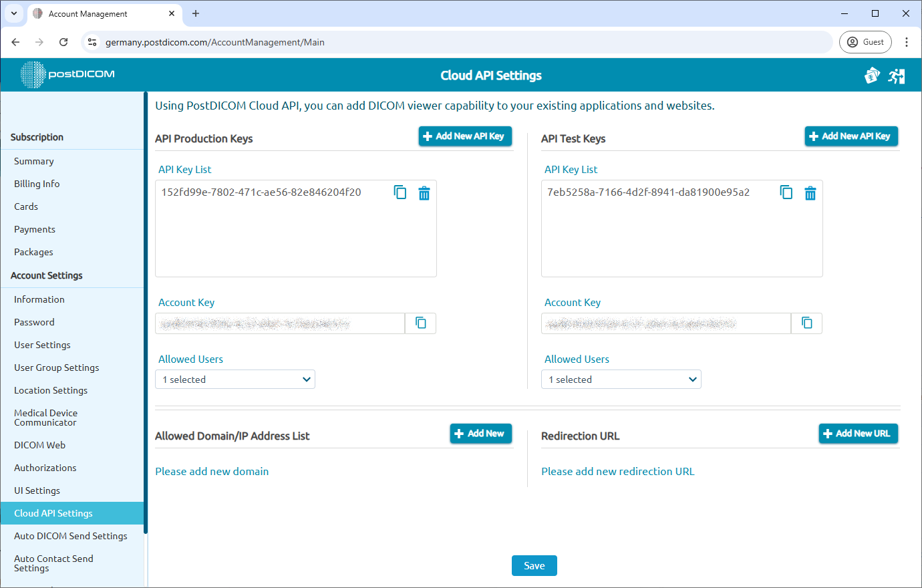Click Add New API Key under API Production Keys
This screenshot has width=922, height=588.
click(x=465, y=136)
